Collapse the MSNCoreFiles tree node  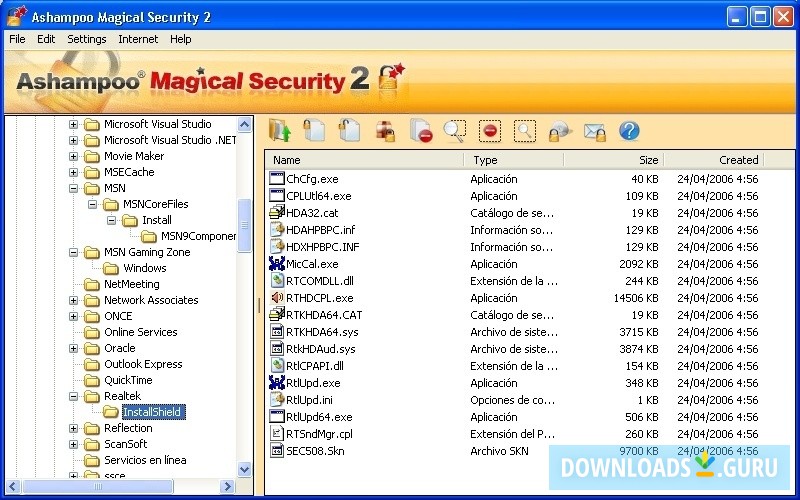92,204
